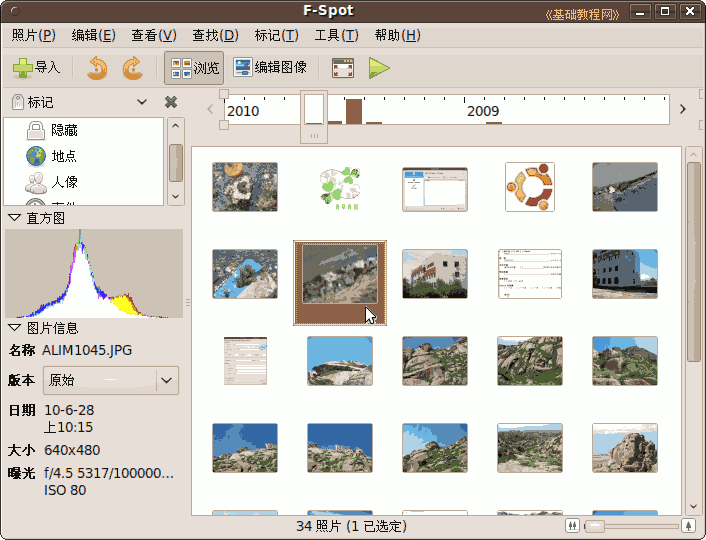Open the Edit (编辑) menu
Viewport: 706px width, 540px height.
coord(94,35)
